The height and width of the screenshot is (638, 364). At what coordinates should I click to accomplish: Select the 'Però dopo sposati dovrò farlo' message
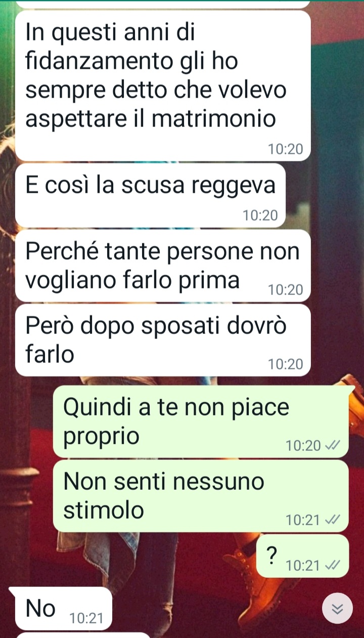click(x=163, y=340)
